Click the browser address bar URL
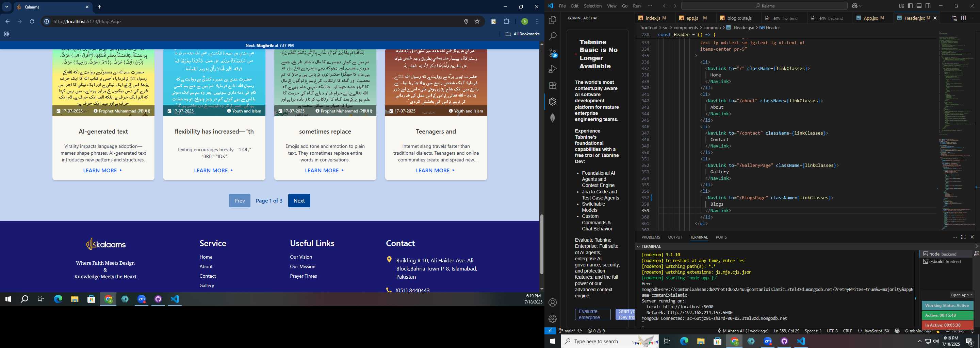The height and width of the screenshot is (348, 980). pyautogui.click(x=87, y=22)
